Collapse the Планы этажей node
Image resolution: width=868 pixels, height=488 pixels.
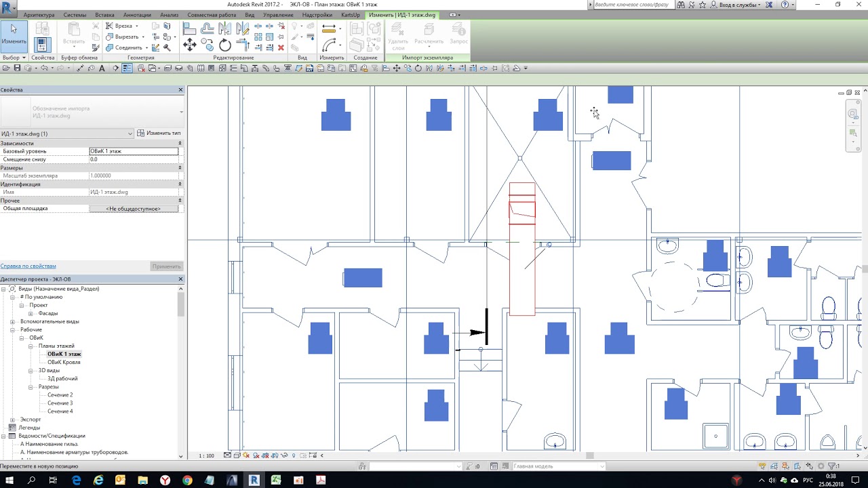(31, 346)
